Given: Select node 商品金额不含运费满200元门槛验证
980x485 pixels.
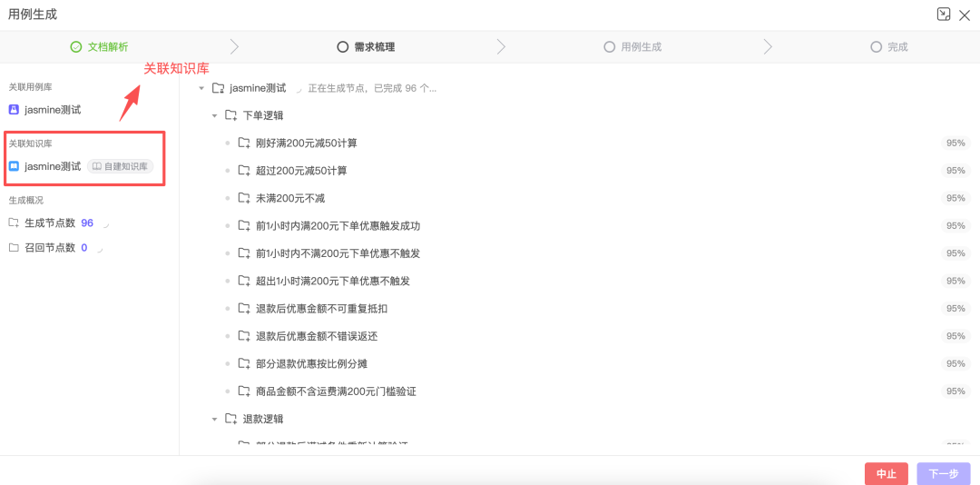Looking at the screenshot, I should click(337, 391).
